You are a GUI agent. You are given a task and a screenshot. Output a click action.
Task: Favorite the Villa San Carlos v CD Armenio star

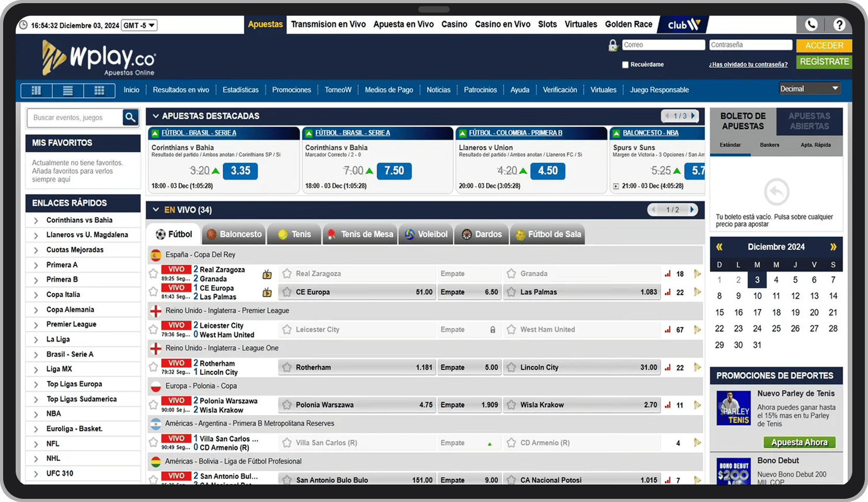153,442
